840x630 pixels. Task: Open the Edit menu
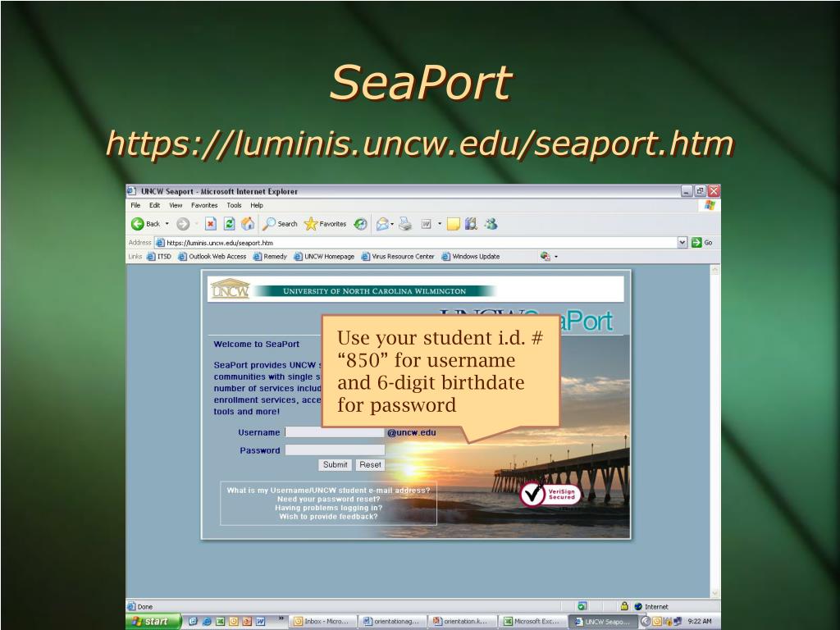(155, 205)
